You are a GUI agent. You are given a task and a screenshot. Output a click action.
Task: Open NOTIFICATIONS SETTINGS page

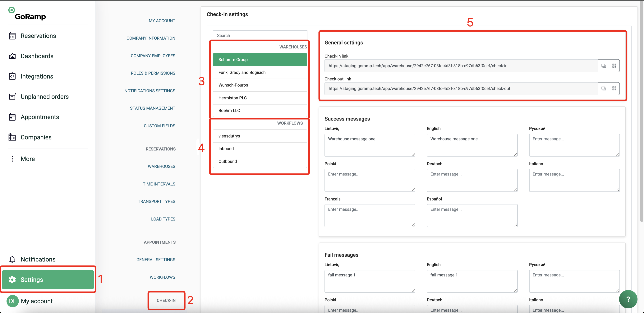(150, 91)
